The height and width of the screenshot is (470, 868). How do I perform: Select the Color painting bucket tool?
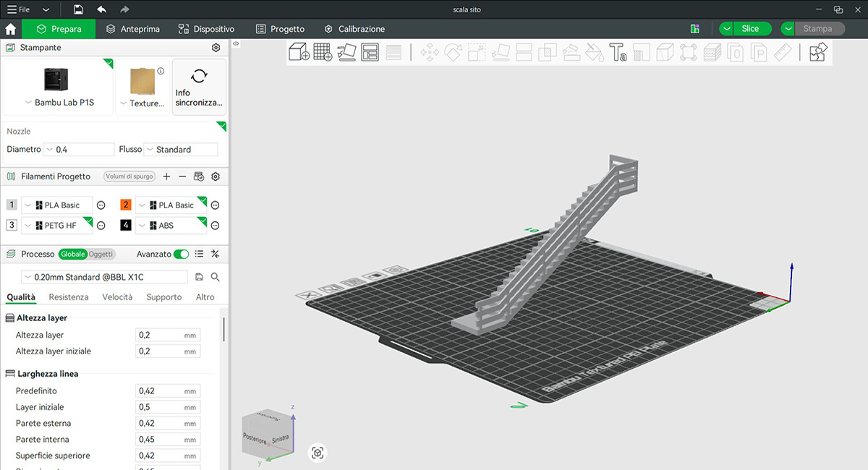(594, 52)
